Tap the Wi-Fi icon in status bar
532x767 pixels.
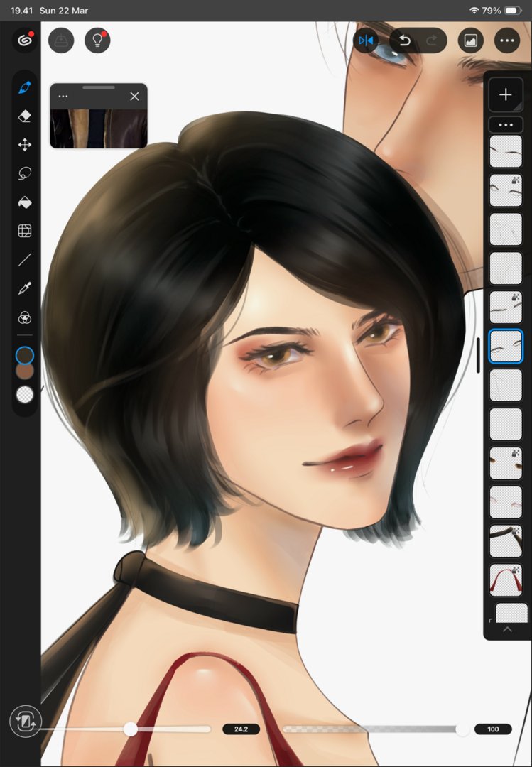coord(474,10)
